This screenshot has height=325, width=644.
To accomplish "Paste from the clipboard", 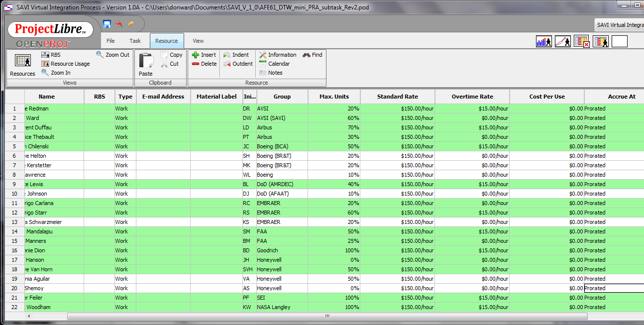I will click(146, 65).
